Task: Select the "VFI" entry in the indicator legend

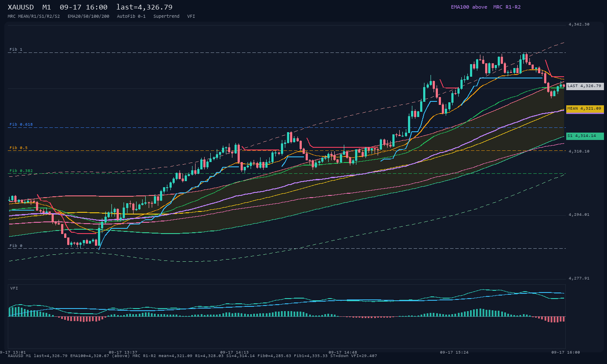Action: coord(191,16)
